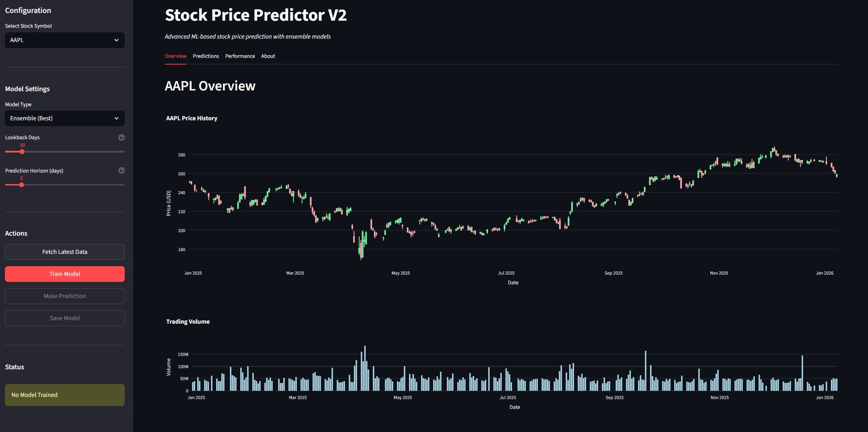Click the AAPL Overview heading
Screen dimensions: 868x432
coord(210,86)
